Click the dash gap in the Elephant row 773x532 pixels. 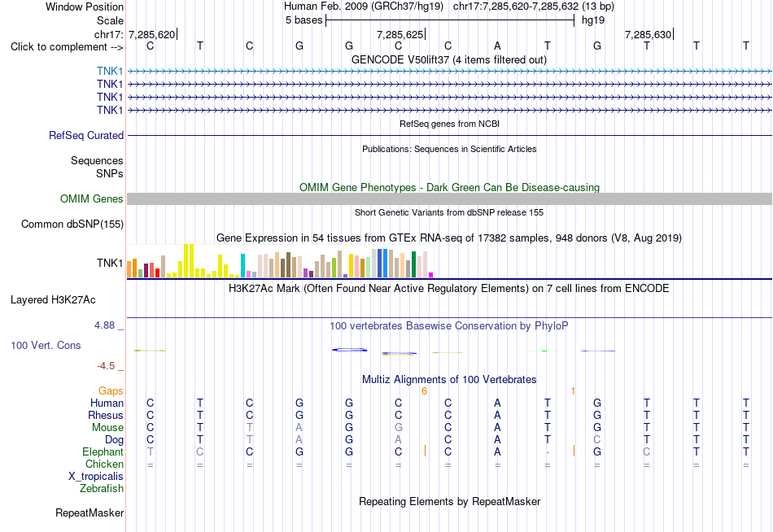point(548,452)
